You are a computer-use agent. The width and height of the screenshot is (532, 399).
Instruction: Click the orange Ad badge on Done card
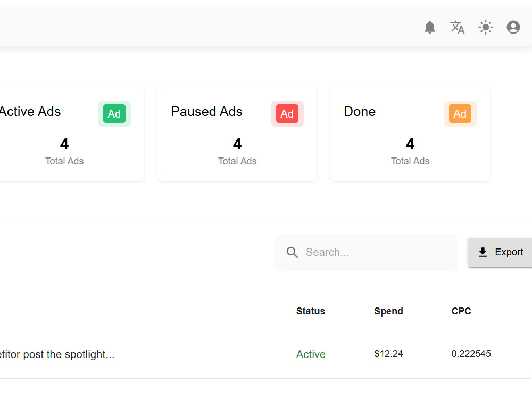pos(460,114)
